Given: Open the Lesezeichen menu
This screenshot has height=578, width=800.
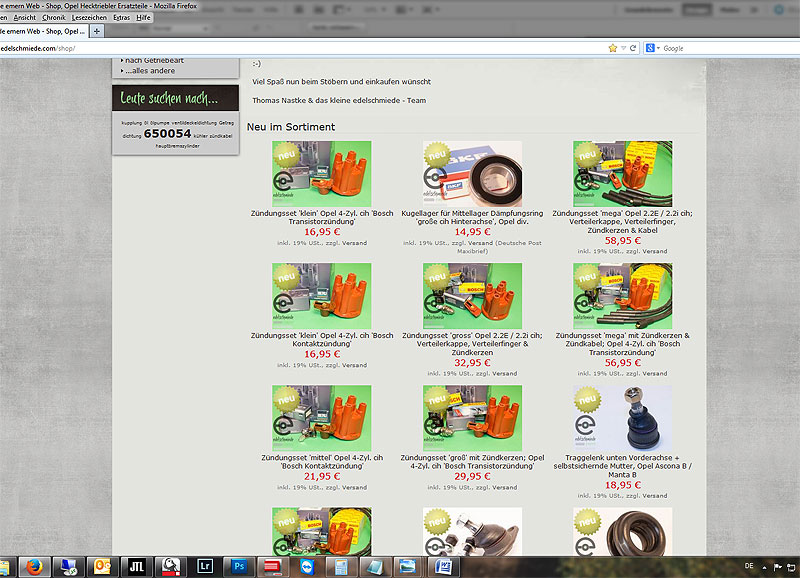Looking at the screenshot, I should pos(89,18).
